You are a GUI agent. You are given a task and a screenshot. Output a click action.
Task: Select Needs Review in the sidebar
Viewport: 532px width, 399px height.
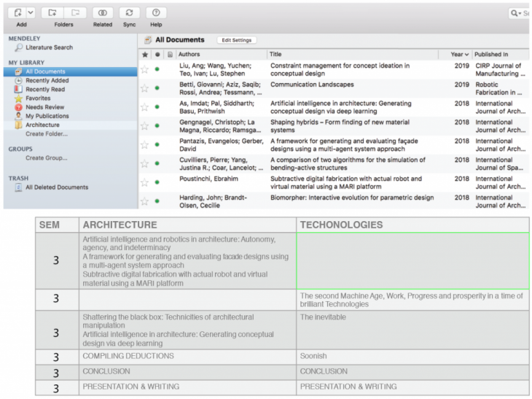coord(45,107)
